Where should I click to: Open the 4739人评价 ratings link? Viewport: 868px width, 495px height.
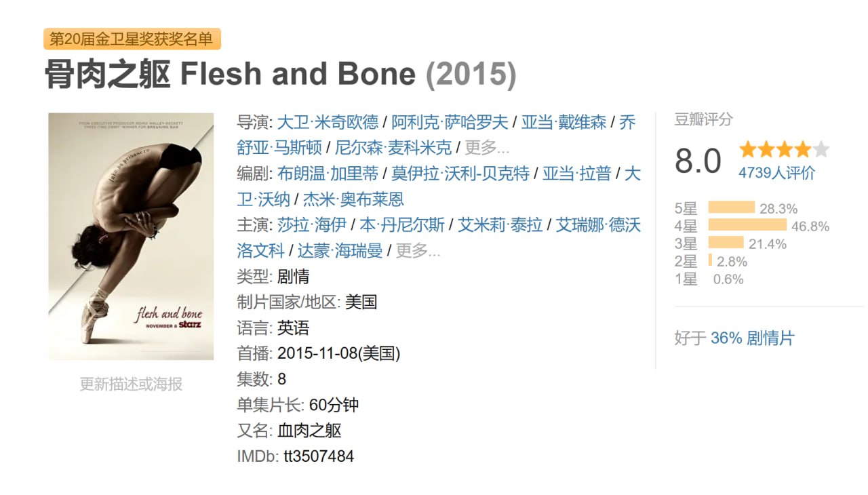pyautogui.click(x=776, y=173)
